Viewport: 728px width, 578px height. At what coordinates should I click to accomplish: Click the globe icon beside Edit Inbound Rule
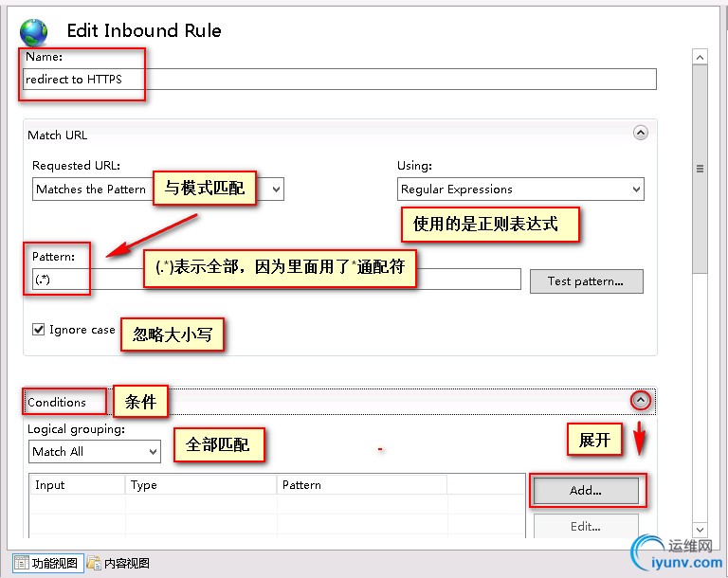pos(33,32)
